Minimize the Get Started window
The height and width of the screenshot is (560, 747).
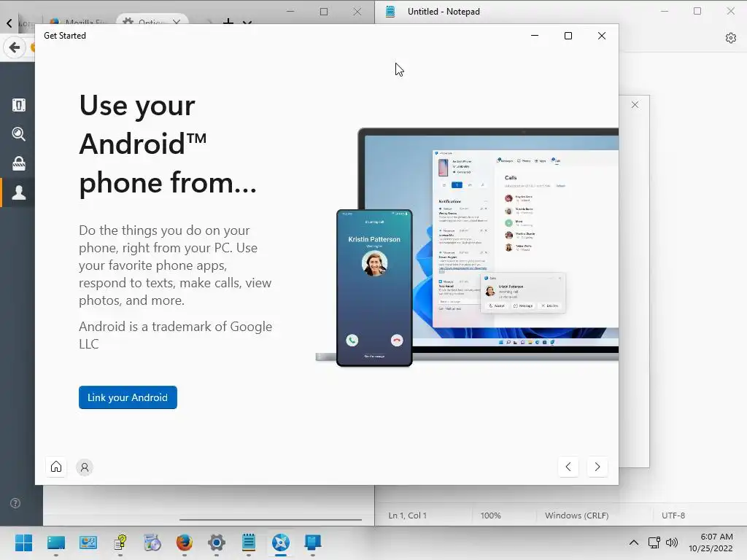click(x=535, y=36)
